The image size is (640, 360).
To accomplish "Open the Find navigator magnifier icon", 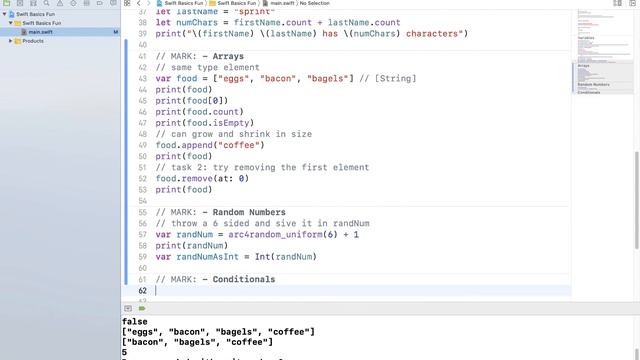I will (x=47, y=3).
